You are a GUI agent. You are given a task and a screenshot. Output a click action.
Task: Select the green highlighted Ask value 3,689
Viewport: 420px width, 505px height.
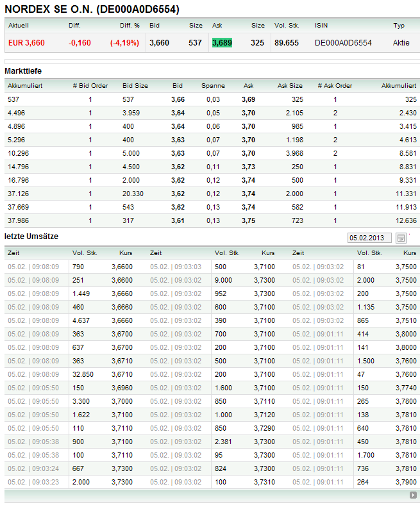pos(222,43)
